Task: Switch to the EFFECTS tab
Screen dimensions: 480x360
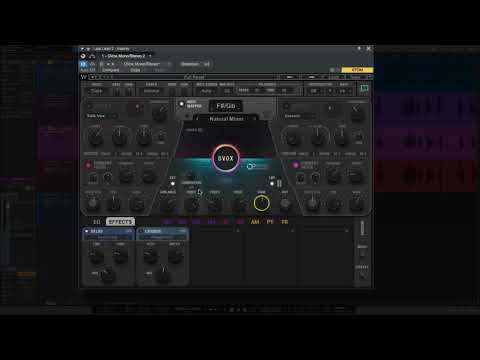Action: tap(120, 222)
